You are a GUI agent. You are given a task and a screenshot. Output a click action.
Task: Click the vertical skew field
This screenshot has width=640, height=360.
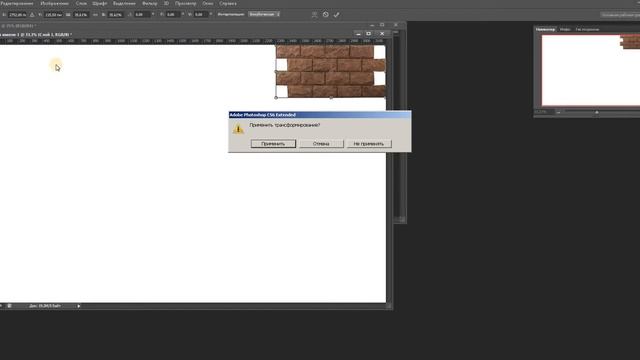pyautogui.click(x=201, y=15)
